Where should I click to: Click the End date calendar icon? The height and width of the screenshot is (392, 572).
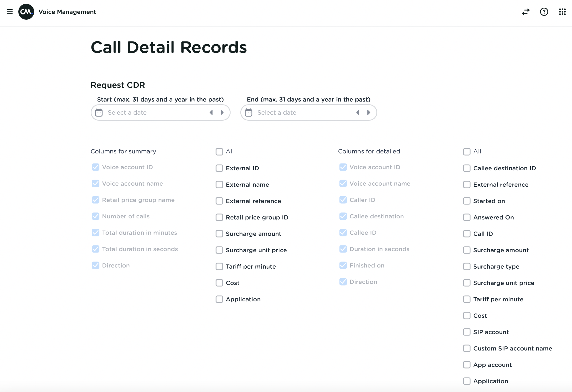[x=249, y=112]
